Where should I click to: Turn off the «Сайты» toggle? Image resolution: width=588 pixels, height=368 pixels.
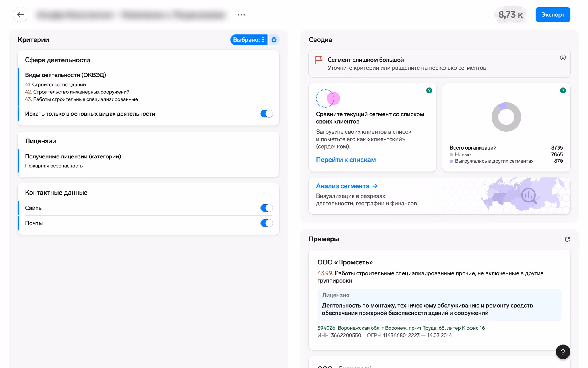point(266,208)
